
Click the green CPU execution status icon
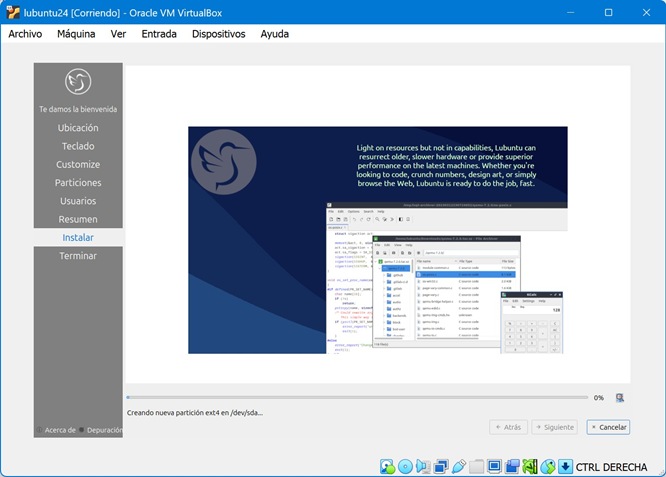[x=530, y=466]
